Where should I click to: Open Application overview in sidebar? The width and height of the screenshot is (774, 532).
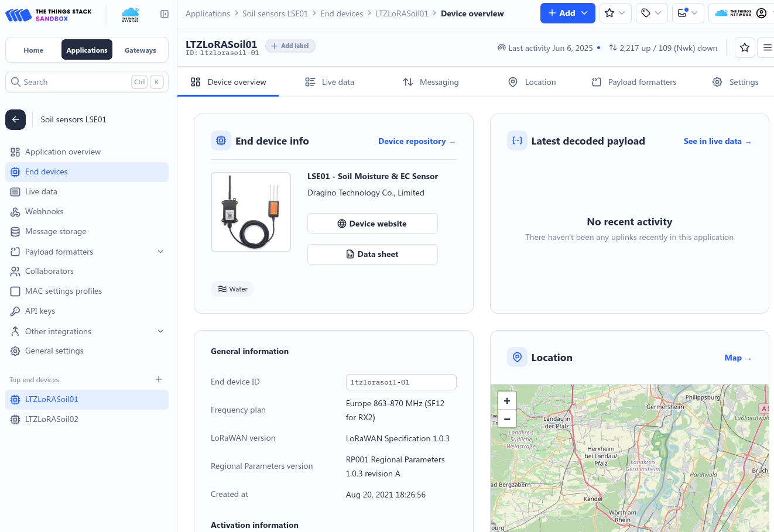click(x=87, y=152)
